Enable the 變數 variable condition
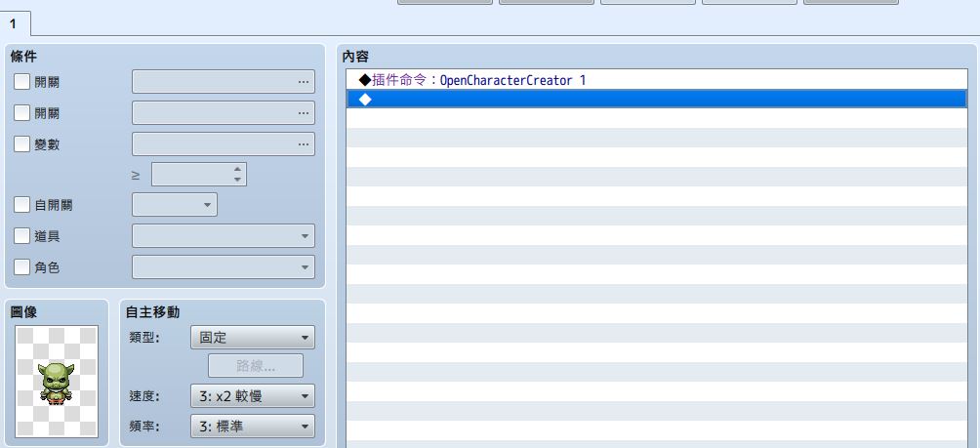The image size is (980, 448). (21, 144)
